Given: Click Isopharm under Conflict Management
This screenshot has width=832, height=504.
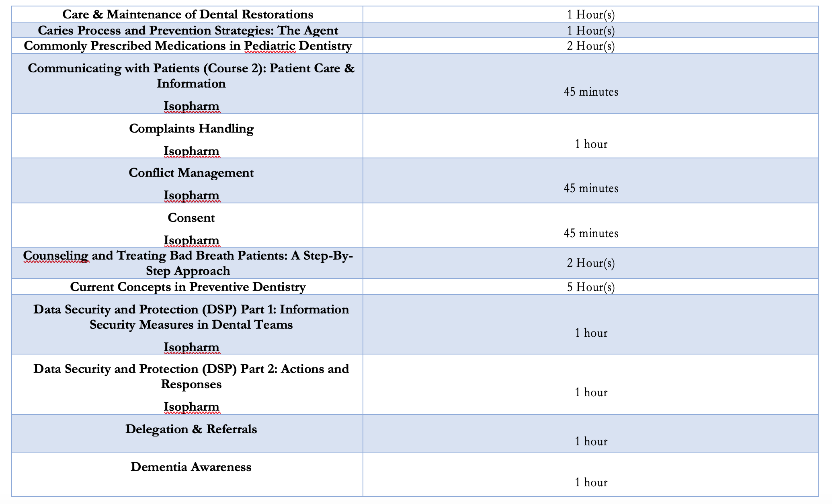Looking at the screenshot, I should click(192, 196).
